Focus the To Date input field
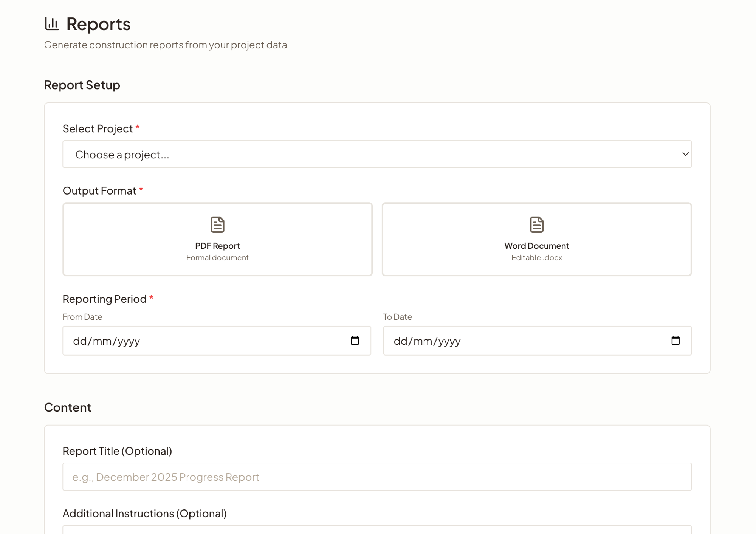Viewport: 756px width, 534px height. (538, 341)
